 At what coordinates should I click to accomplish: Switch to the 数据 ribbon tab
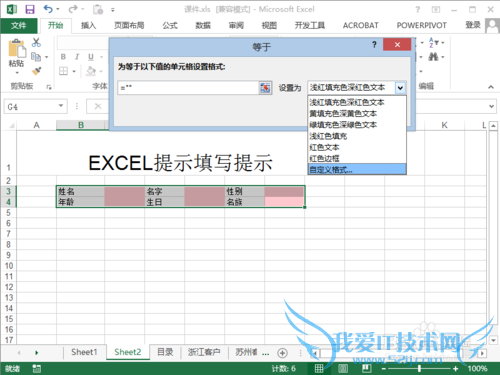203,26
